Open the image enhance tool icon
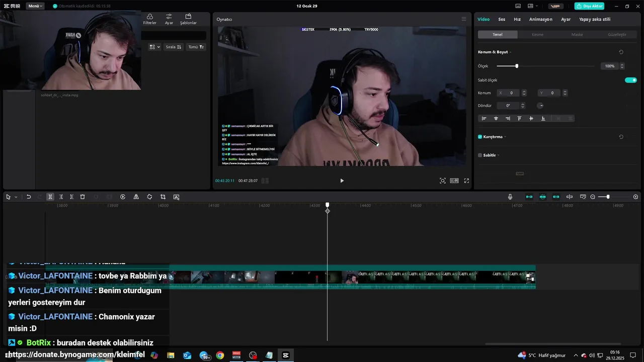The height and width of the screenshot is (362, 644). tap(176, 197)
